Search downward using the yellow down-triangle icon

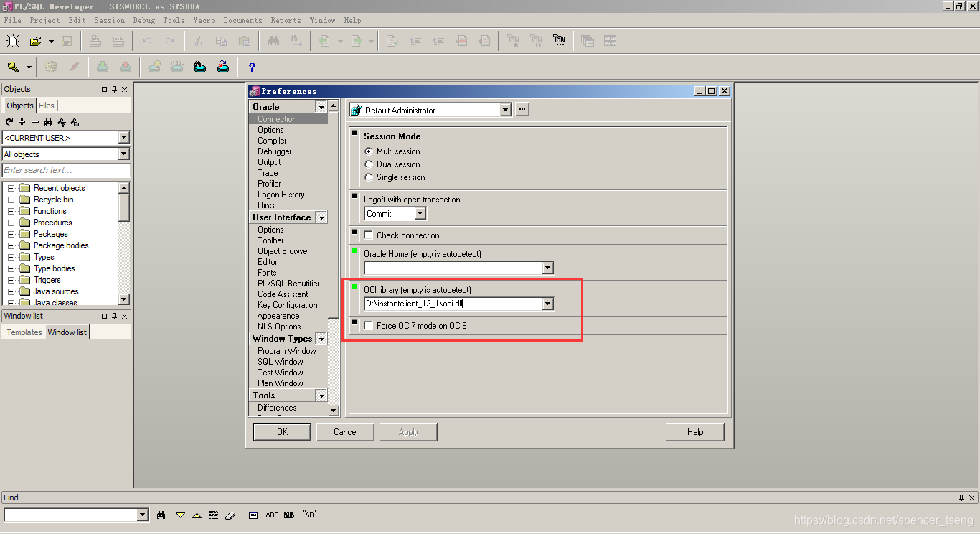[x=180, y=515]
